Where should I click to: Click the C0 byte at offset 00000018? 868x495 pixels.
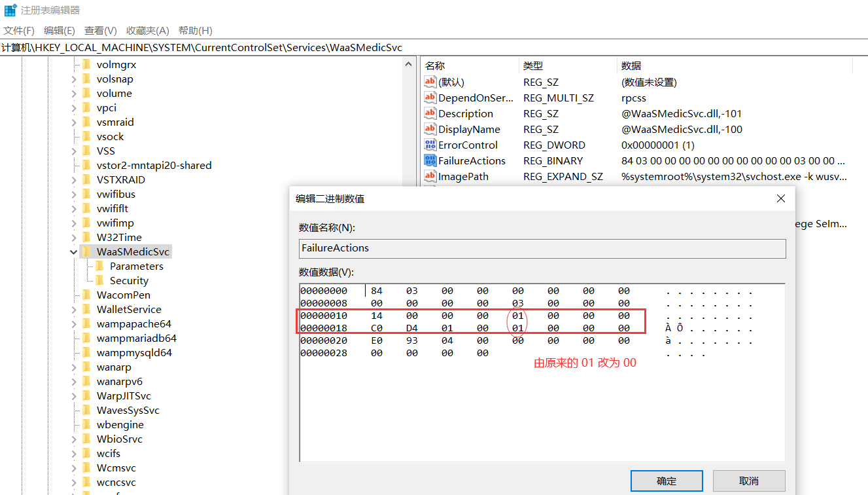pos(377,328)
